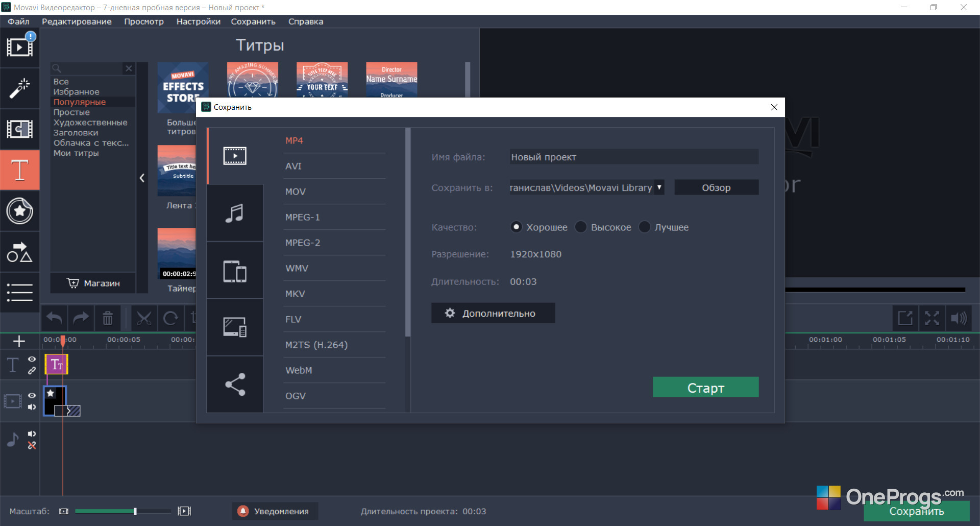Viewport: 980px width, 526px height.
Task: Open the Transitions panel icon
Action: click(20, 129)
